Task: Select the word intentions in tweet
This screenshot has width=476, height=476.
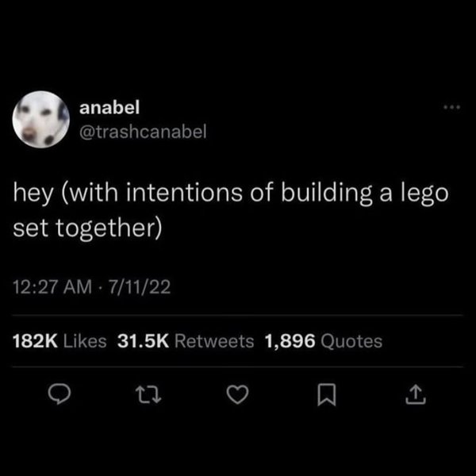Action: coord(184,193)
